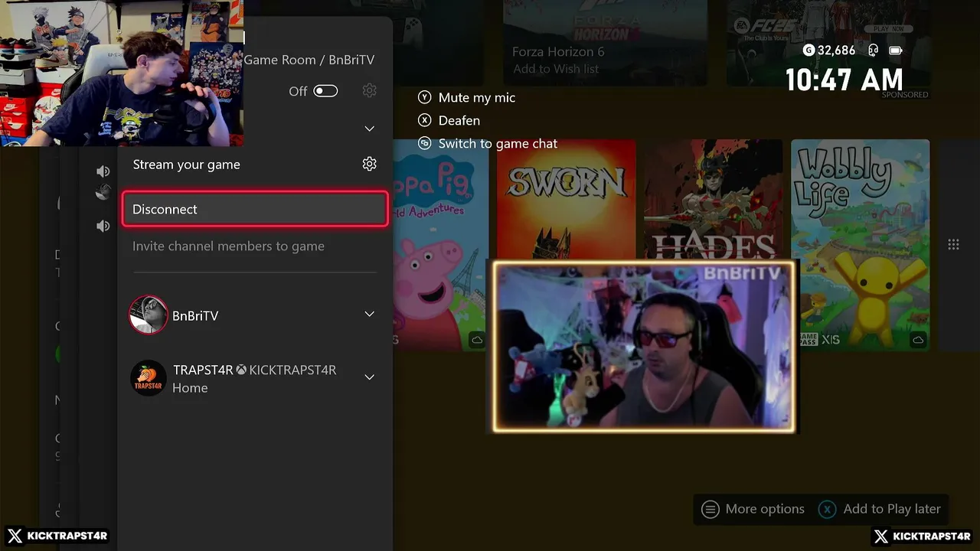
Task: Click the view button icon for game chat switch
Action: pos(425,143)
